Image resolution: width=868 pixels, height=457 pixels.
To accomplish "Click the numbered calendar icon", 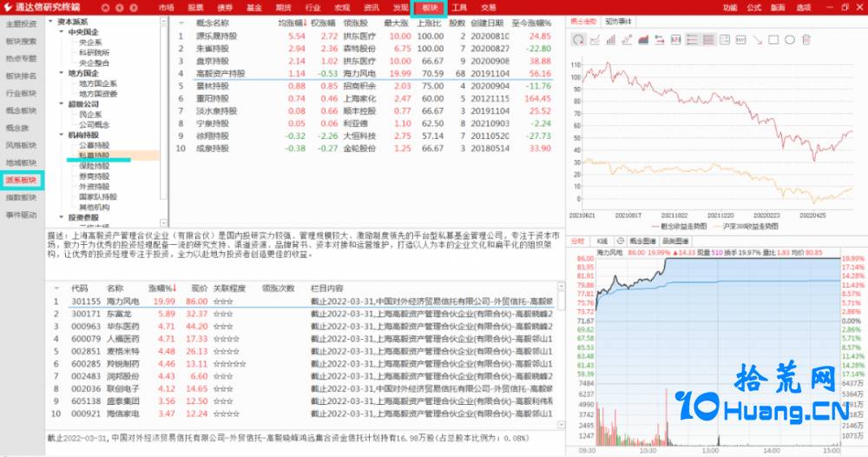I will (x=675, y=40).
